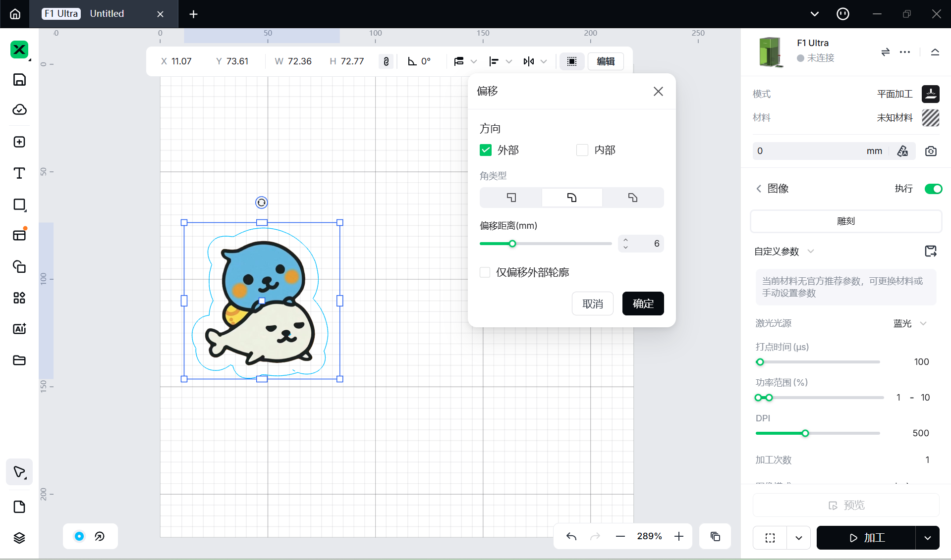The width and height of the screenshot is (951, 560).
Task: Click the DPI slider handle
Action: [x=805, y=433]
